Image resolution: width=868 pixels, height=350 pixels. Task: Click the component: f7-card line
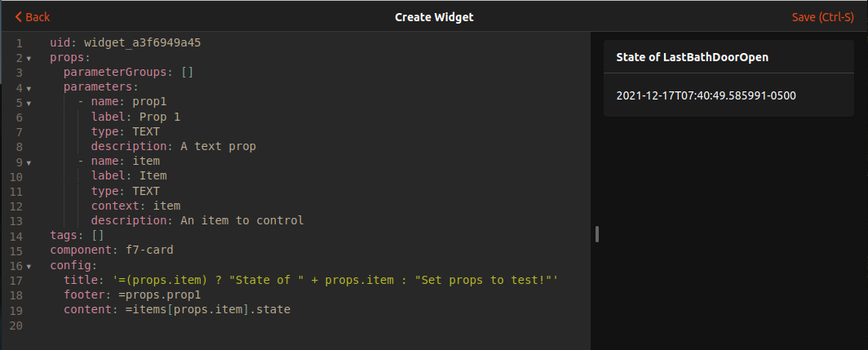click(112, 250)
